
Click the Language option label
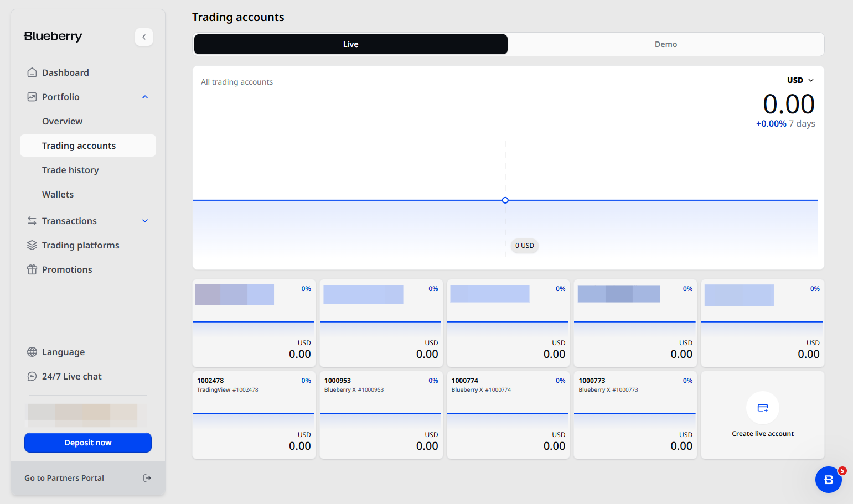coord(64,352)
